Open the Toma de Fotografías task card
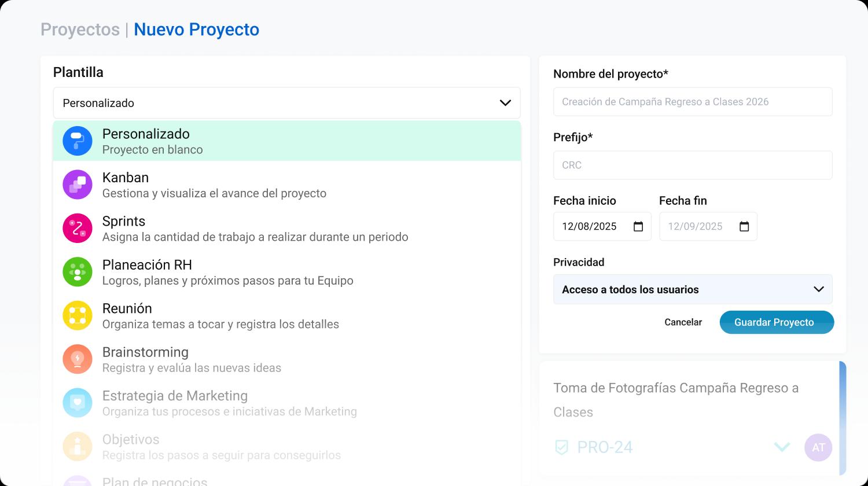 (692, 418)
